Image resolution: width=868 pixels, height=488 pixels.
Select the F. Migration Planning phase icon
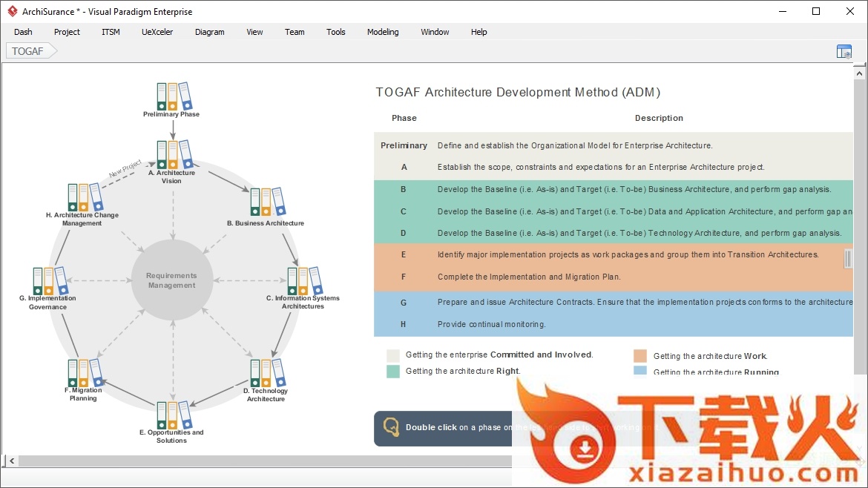(85, 373)
